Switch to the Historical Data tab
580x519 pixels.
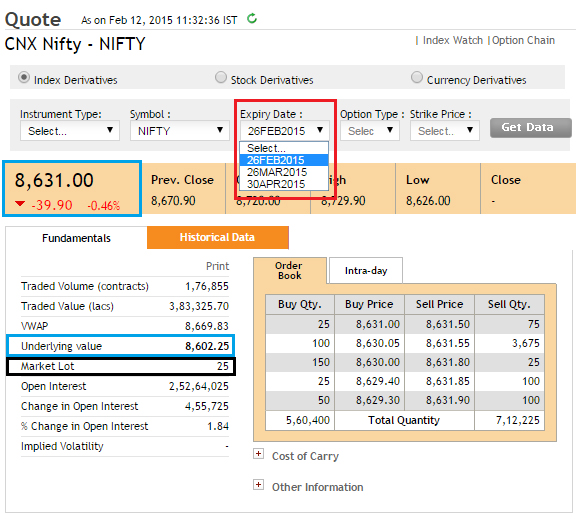[x=218, y=237]
